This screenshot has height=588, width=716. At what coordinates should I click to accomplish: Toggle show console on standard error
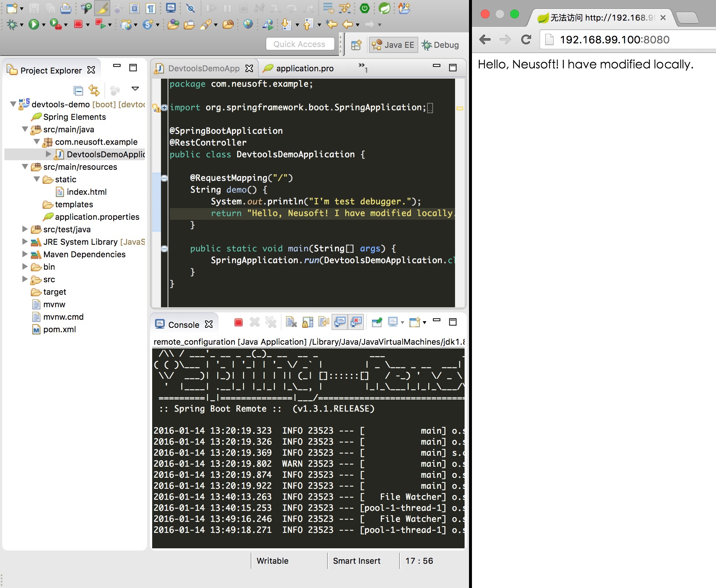[x=356, y=322]
